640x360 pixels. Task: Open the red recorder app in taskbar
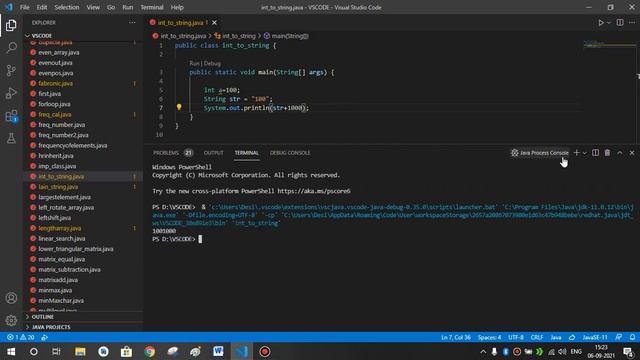tap(264, 351)
